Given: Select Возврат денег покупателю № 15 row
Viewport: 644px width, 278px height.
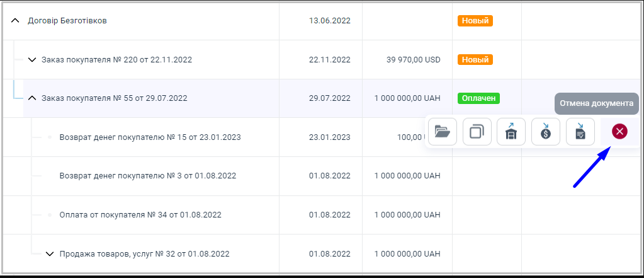Looking at the screenshot, I should click(x=150, y=137).
